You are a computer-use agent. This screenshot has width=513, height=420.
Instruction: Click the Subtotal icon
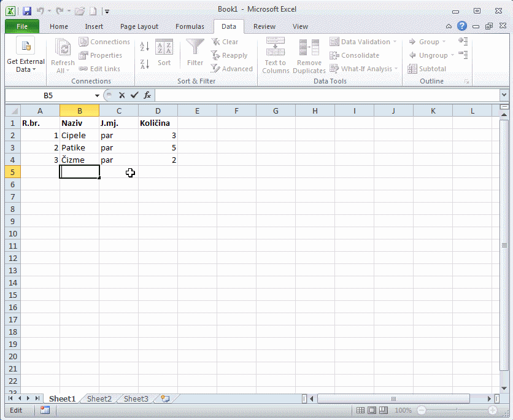point(427,69)
